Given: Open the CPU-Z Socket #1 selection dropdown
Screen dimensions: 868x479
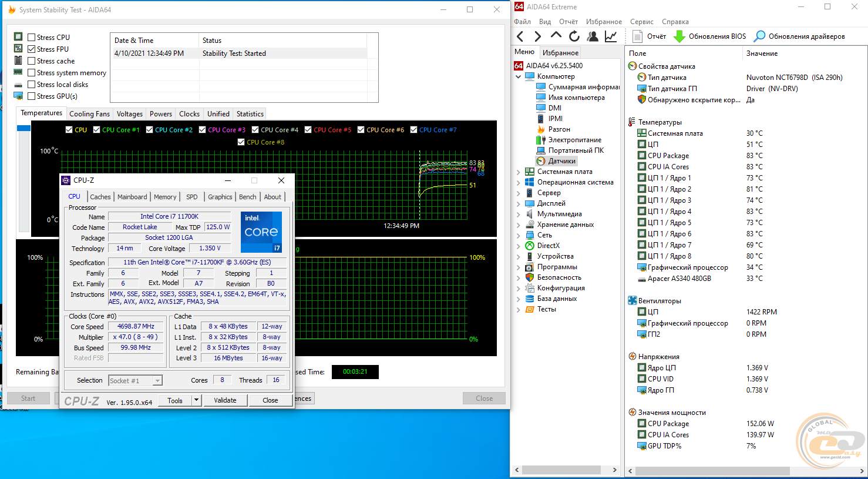Looking at the screenshot, I should pos(157,381).
